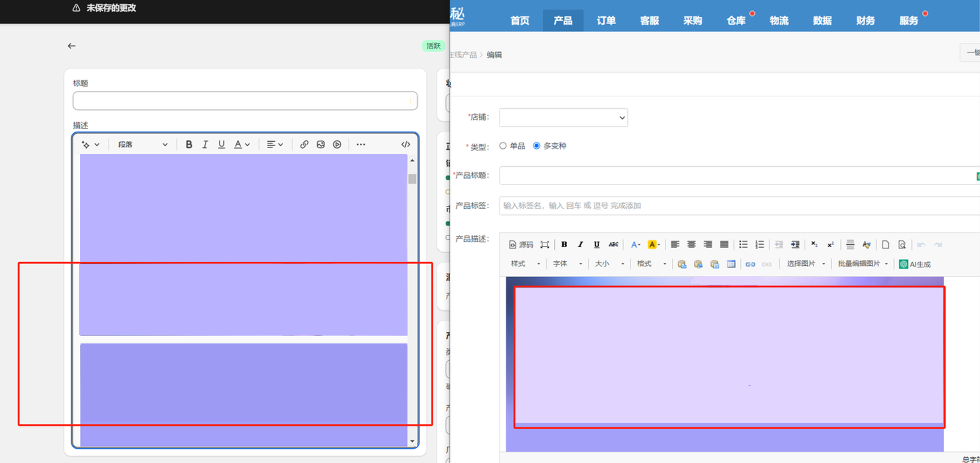The image size is (980, 463).
Task: Click the insert image icon in left editor
Action: [x=321, y=144]
